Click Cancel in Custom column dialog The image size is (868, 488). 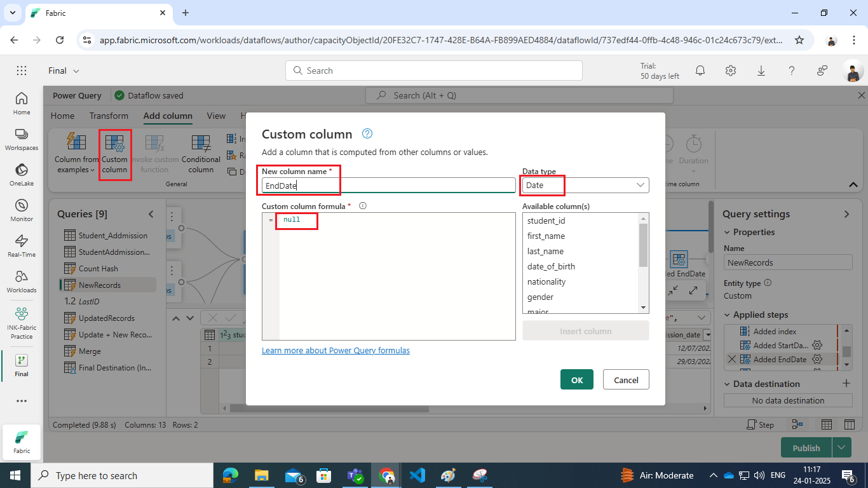pyautogui.click(x=626, y=379)
